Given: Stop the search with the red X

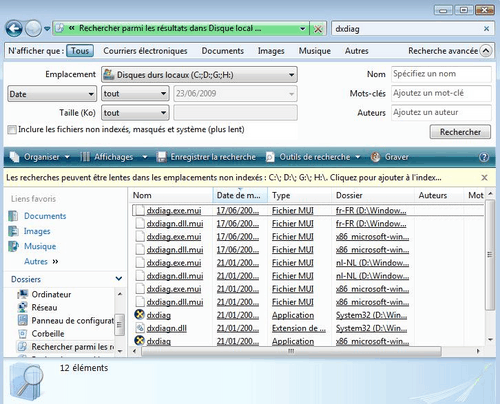Looking at the screenshot, I should (318, 29).
